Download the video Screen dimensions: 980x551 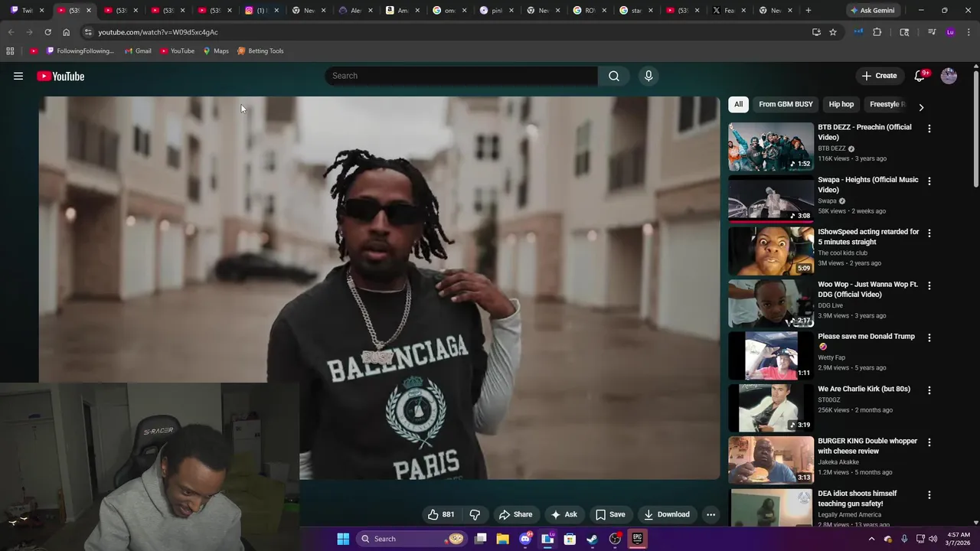coord(667,514)
